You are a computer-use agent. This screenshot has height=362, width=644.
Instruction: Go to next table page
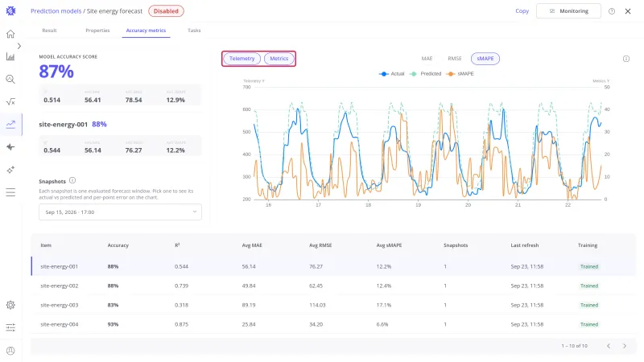coord(625,346)
